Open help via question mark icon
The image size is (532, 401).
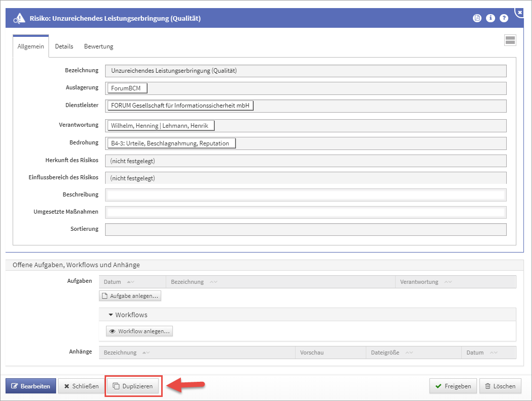(504, 18)
